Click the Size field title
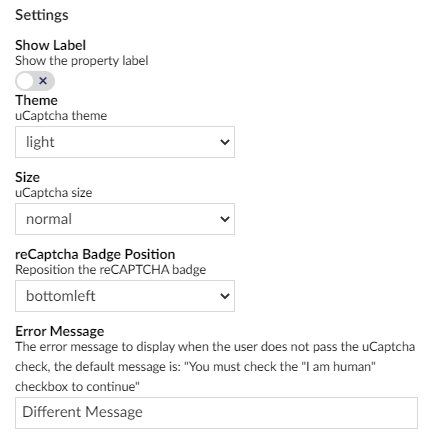The width and height of the screenshot is (437, 442). point(27,177)
